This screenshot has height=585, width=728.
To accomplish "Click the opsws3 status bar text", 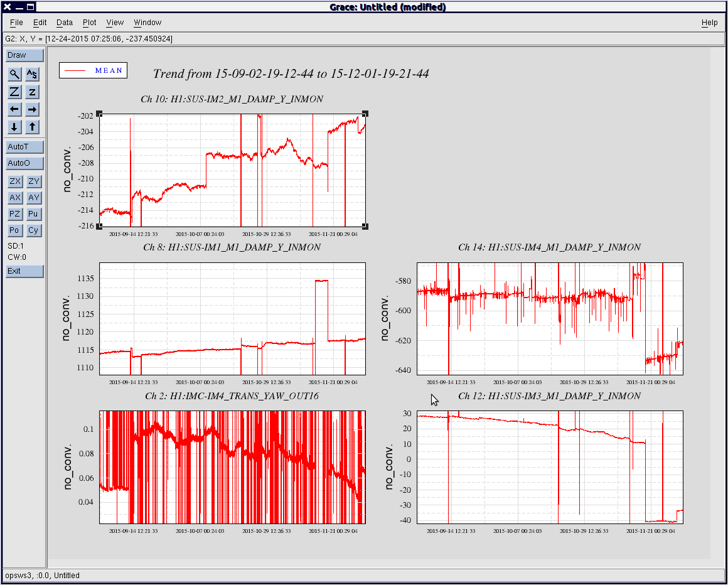I will pos(42,575).
